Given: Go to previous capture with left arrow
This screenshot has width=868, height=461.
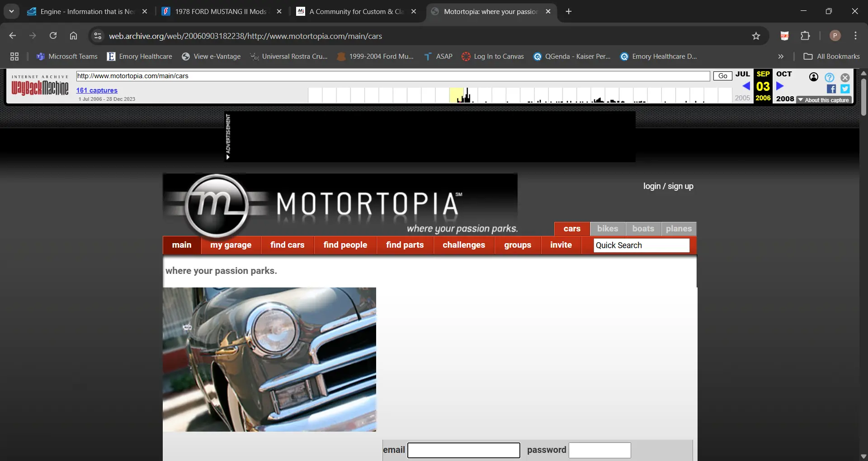Looking at the screenshot, I should click(x=746, y=86).
